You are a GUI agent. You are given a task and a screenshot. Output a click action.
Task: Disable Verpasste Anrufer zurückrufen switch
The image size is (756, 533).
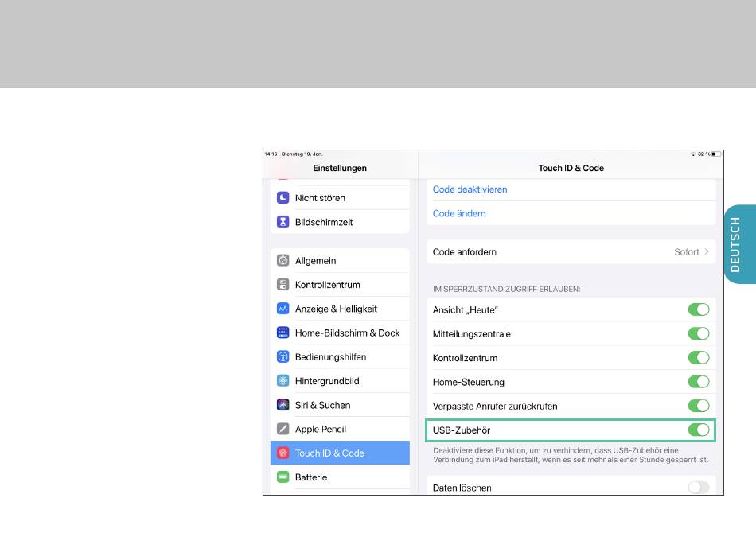click(699, 406)
